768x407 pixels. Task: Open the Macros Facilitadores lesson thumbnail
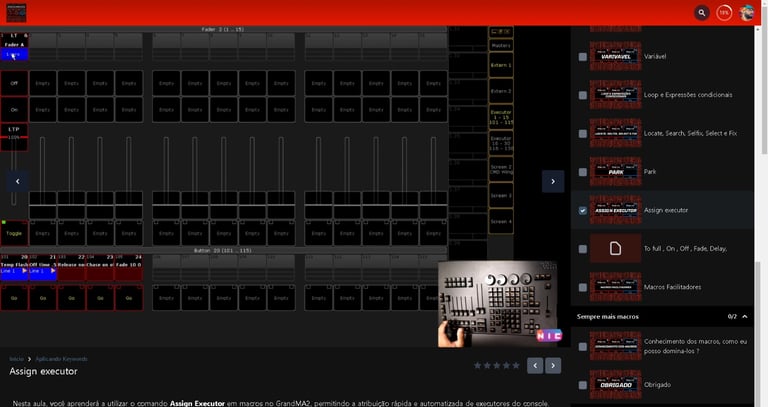point(615,287)
